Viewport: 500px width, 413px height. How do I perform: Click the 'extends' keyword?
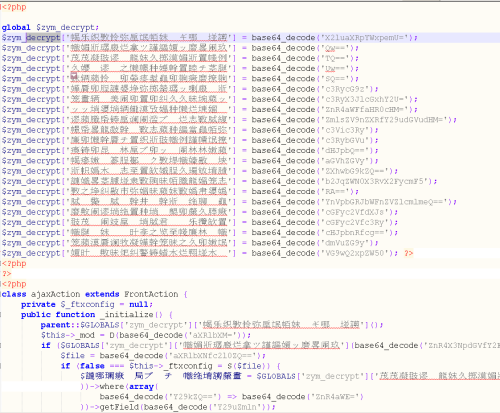(102, 294)
